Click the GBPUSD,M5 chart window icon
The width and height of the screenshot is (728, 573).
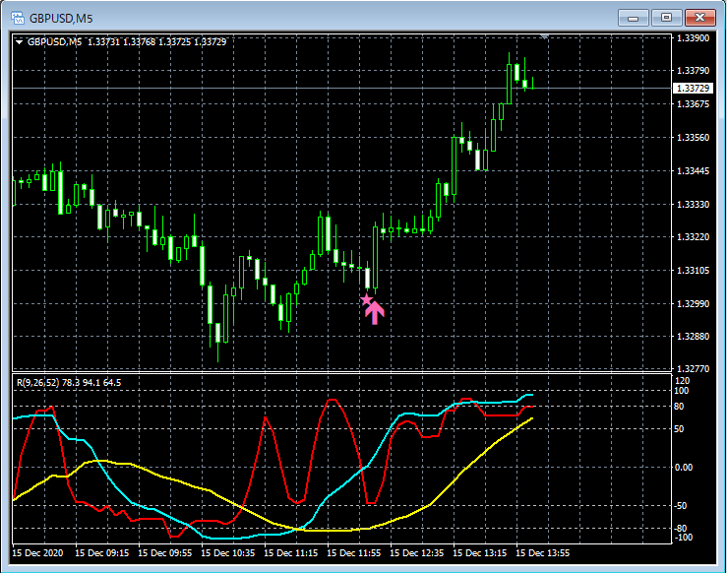pos(18,18)
